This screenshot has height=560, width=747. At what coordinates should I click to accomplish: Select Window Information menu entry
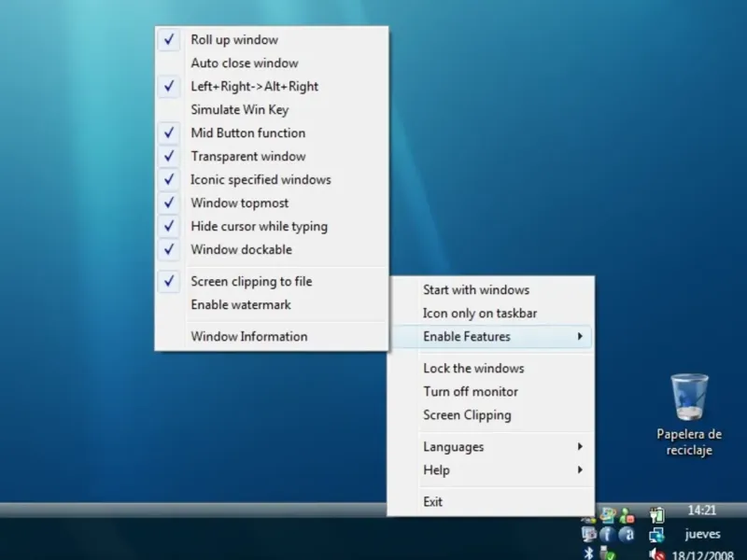272,337
